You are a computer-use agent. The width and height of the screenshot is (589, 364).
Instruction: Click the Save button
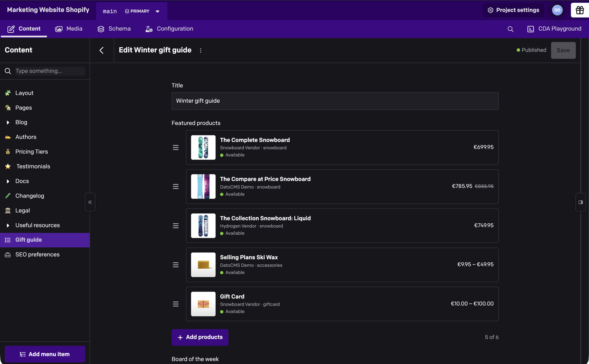coord(563,50)
